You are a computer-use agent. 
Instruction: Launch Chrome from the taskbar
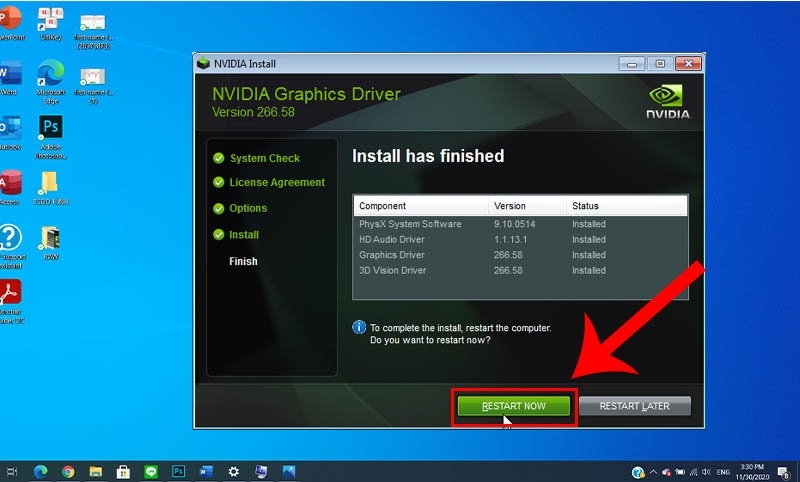pyautogui.click(x=68, y=472)
